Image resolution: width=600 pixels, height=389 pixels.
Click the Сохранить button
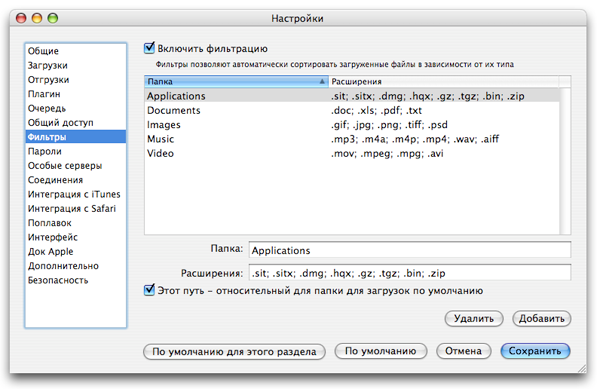535,351
